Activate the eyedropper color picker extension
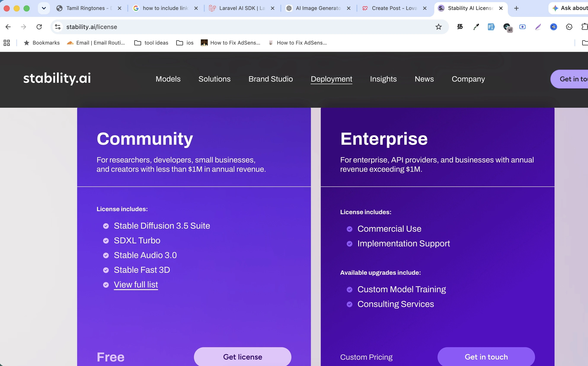Screen dimensions: 588x366 click(476, 27)
